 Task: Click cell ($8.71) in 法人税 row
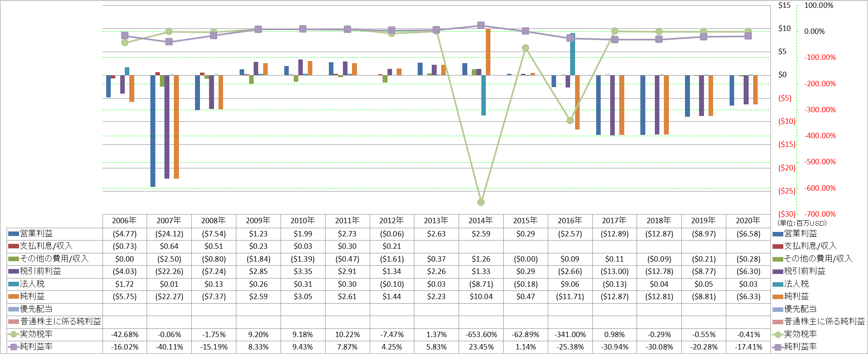click(x=481, y=284)
